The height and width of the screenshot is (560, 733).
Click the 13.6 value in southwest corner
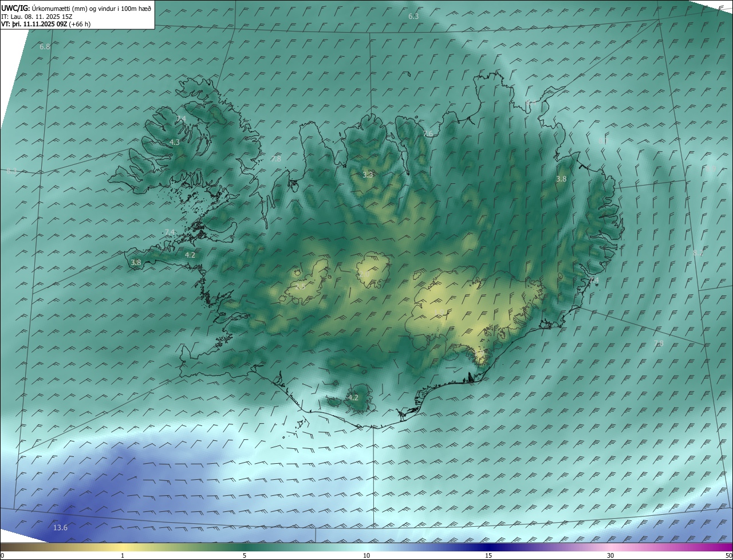[60, 527]
